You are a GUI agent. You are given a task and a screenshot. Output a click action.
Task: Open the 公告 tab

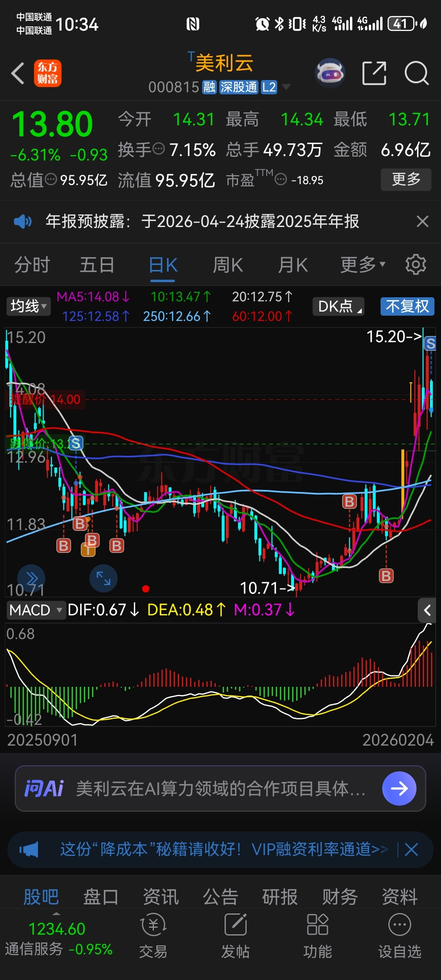[x=220, y=897]
